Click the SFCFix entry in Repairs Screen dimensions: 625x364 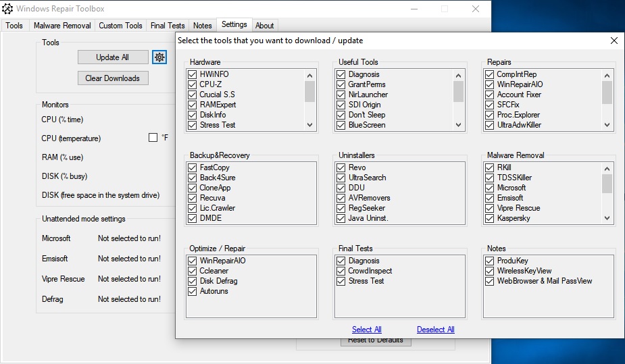click(508, 105)
